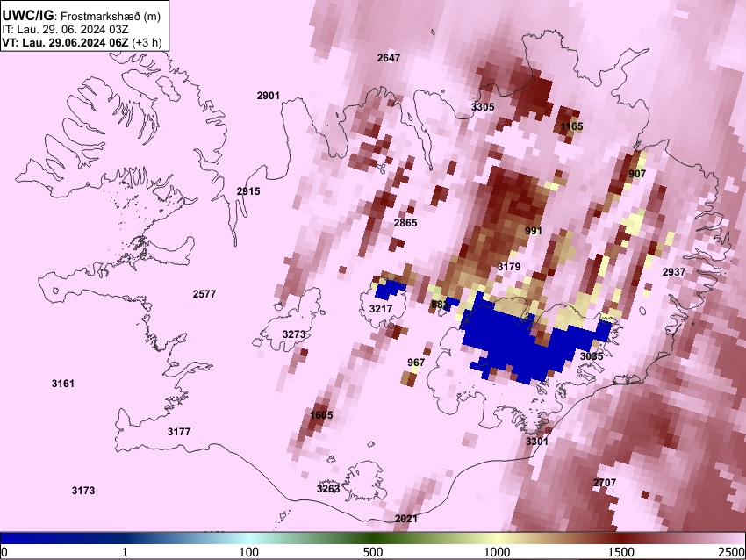Viewport: 746px width, 560px height.
Task: Click the 3263 value label
Action: 328,489
